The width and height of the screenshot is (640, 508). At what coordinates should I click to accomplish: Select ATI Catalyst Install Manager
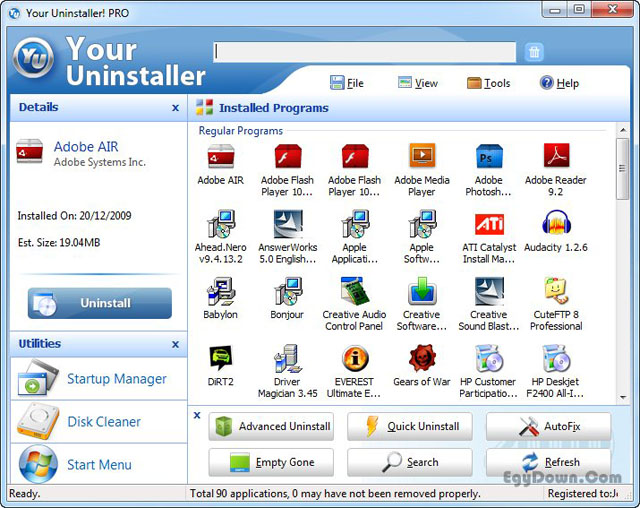coord(489,224)
